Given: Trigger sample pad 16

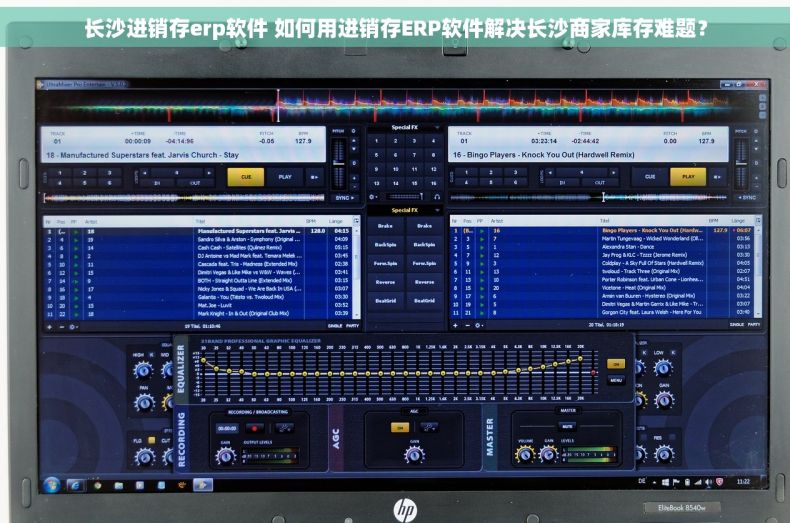Looking at the screenshot, I should (433, 183).
